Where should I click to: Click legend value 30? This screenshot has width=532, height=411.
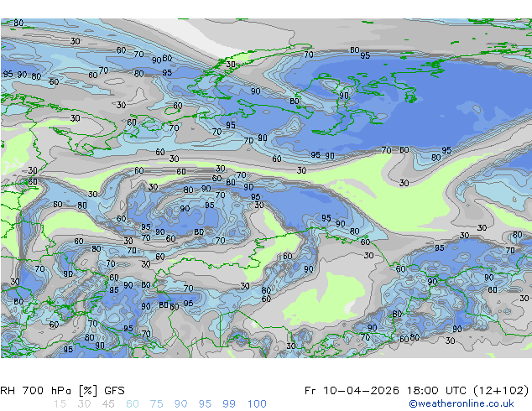point(84,404)
